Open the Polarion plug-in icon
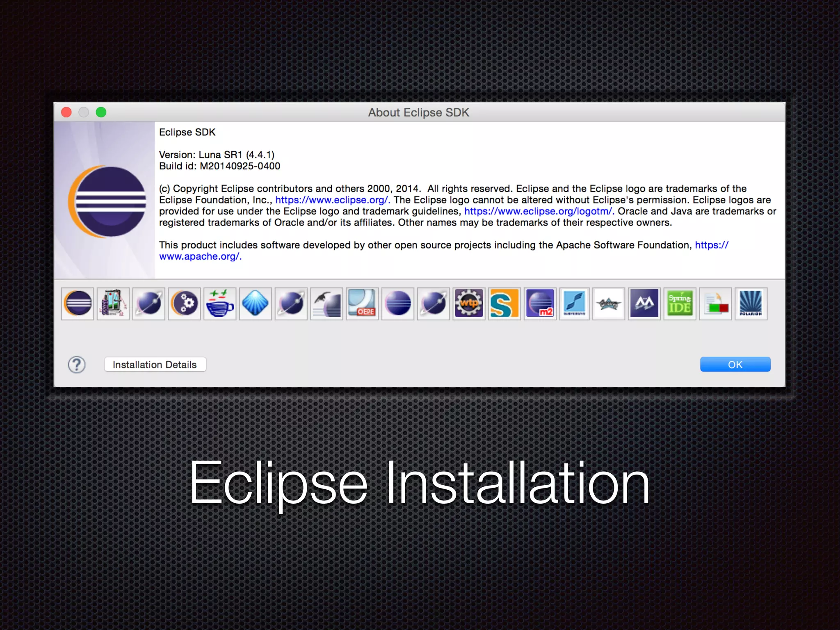Screen dimensions: 840x630 click(x=751, y=304)
